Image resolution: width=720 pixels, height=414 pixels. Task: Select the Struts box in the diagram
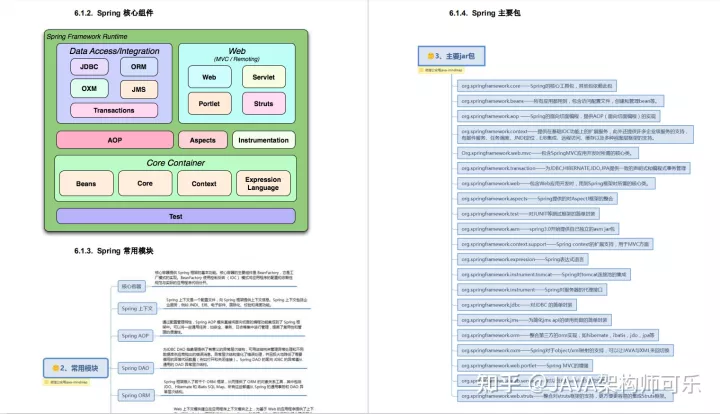click(264, 104)
